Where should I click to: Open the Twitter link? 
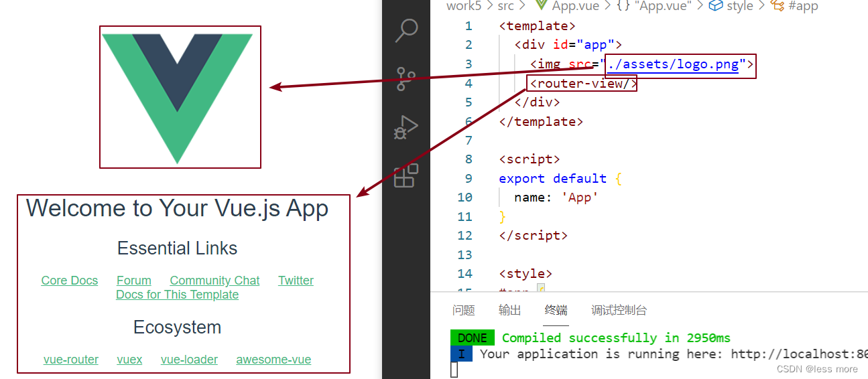click(x=296, y=281)
